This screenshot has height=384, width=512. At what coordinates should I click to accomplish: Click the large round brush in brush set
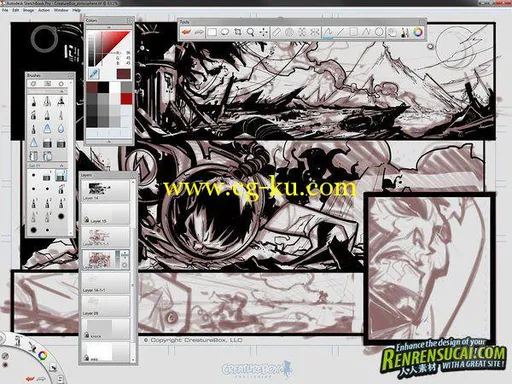click(x=33, y=230)
